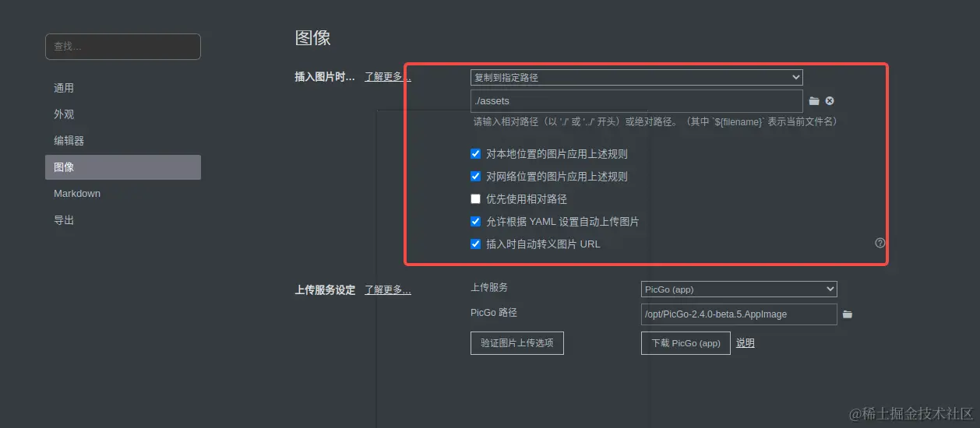The image size is (980, 428).
Task: Open 了解更多 link beside 上传服务设定
Action: 388,289
